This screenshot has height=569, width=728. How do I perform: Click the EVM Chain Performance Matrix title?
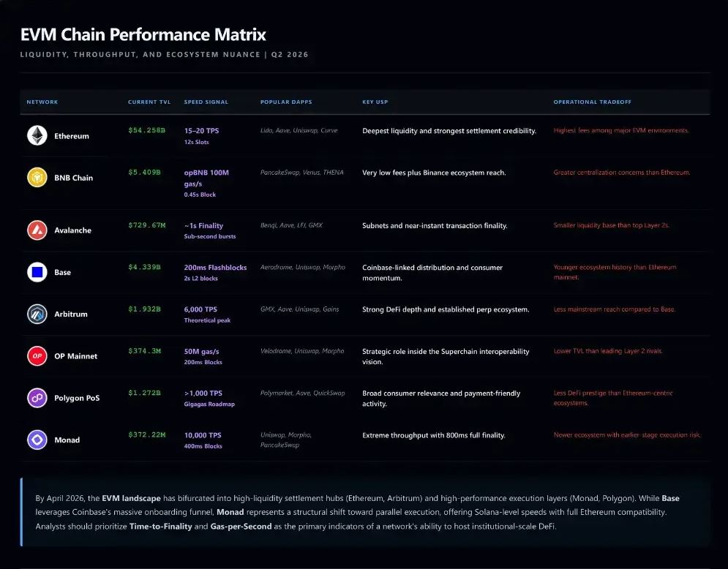[x=143, y=34]
